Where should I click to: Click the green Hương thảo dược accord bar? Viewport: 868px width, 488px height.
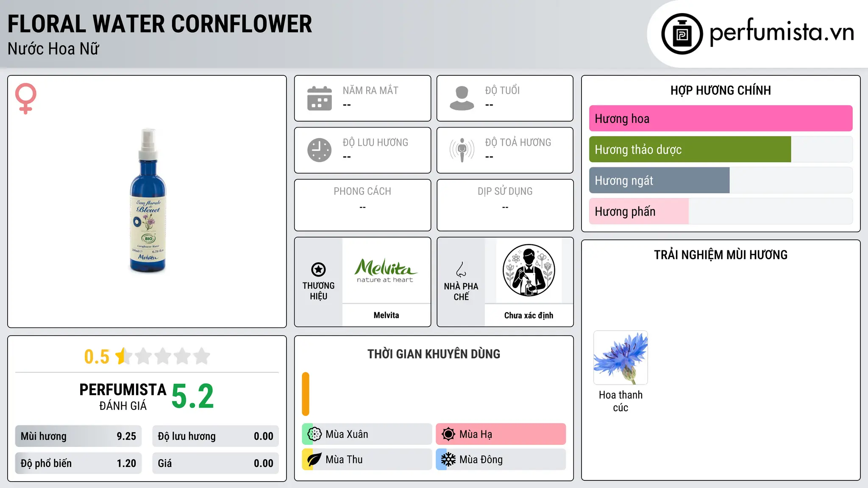point(690,150)
